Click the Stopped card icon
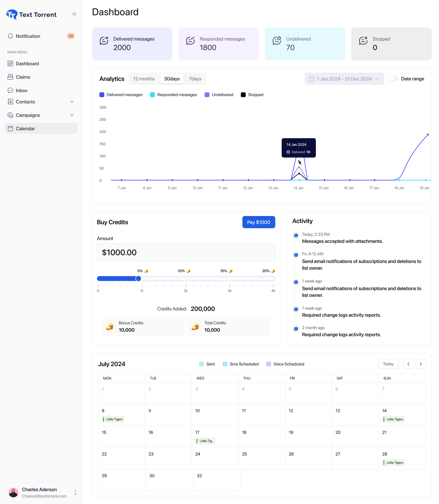This screenshot has width=439, height=504. tap(363, 41)
